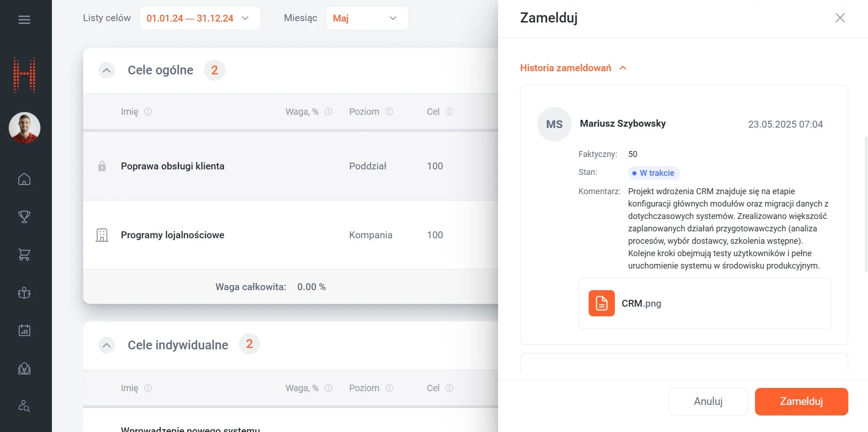Go to Home via the sidebar house icon
The image size is (868, 432).
point(24,179)
